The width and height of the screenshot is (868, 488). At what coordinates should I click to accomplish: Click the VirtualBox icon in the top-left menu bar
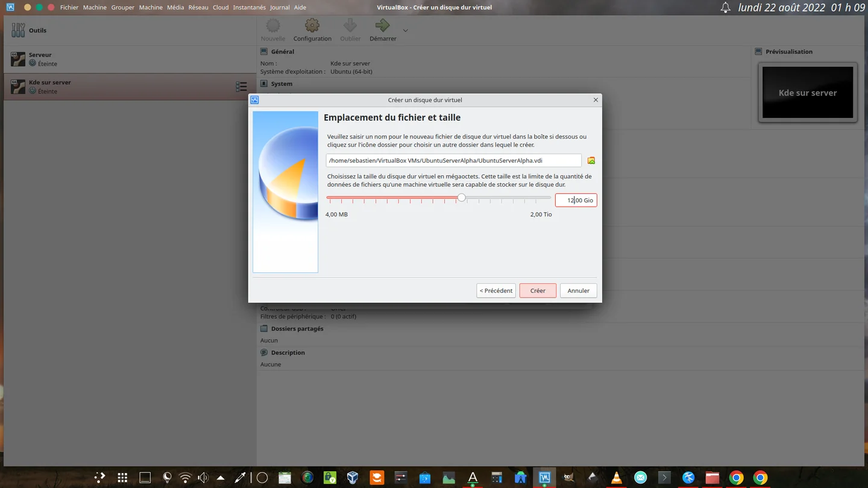click(10, 7)
